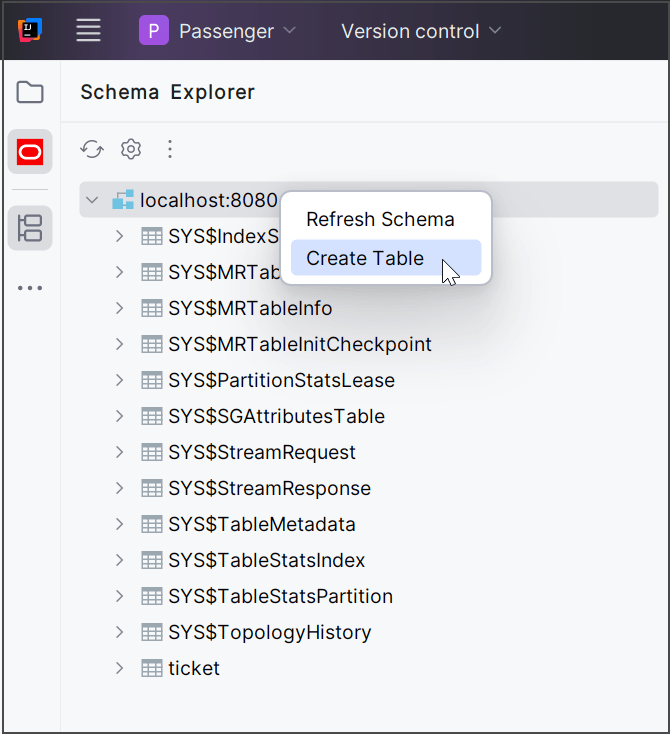Choose Refresh Schema from context menu
The height and width of the screenshot is (734, 670).
380,219
